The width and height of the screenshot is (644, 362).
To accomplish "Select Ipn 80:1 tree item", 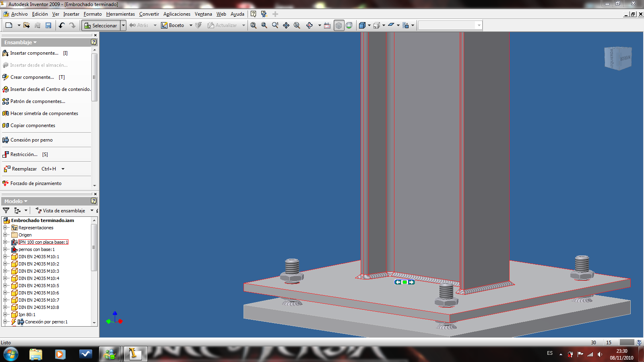I will [27, 315].
